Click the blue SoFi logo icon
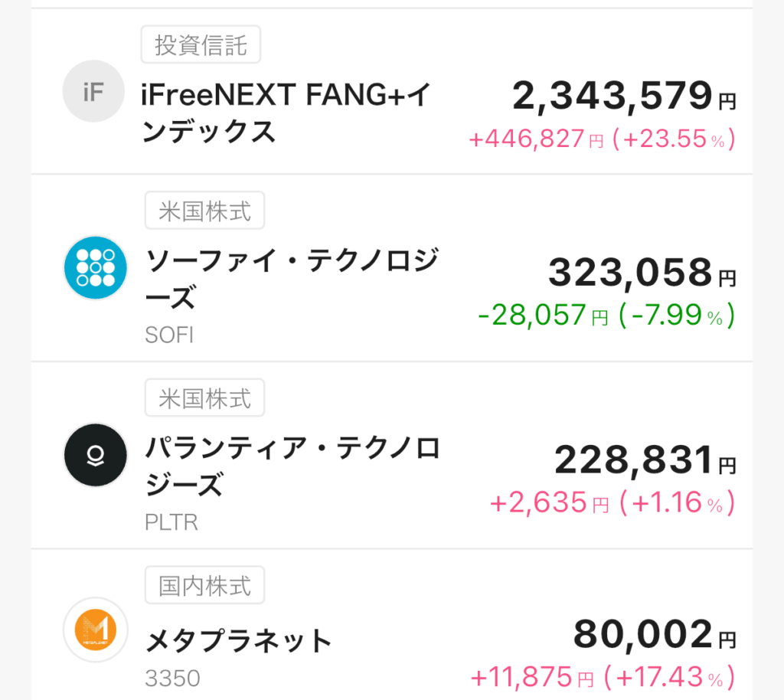The height and width of the screenshot is (700, 784). pos(94,267)
